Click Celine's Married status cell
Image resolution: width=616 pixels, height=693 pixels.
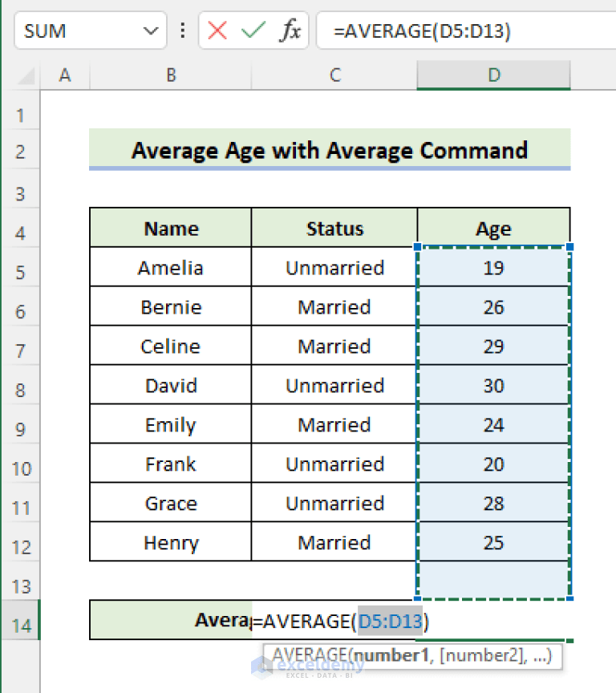(334, 346)
